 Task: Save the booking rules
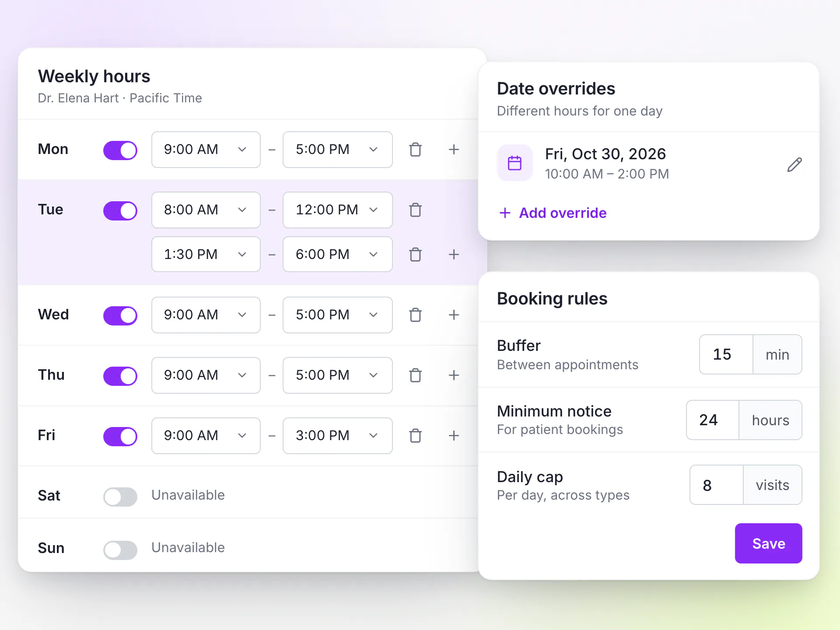pyautogui.click(x=768, y=543)
